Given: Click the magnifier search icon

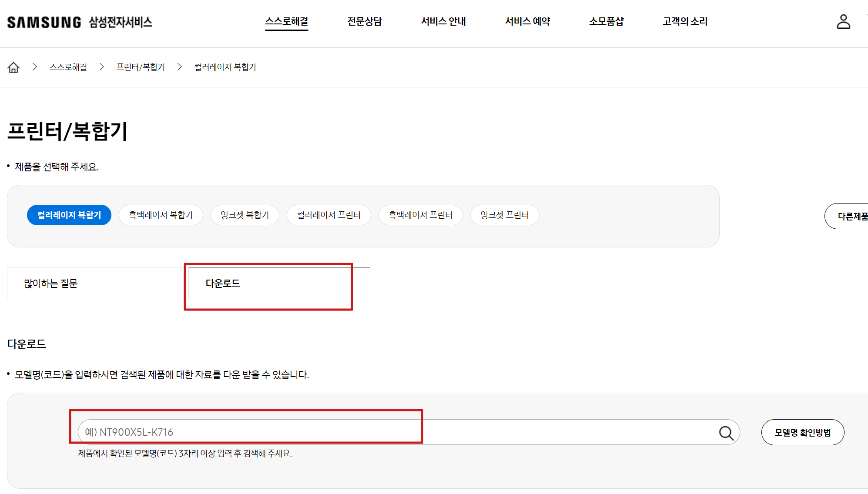Looking at the screenshot, I should coord(726,433).
